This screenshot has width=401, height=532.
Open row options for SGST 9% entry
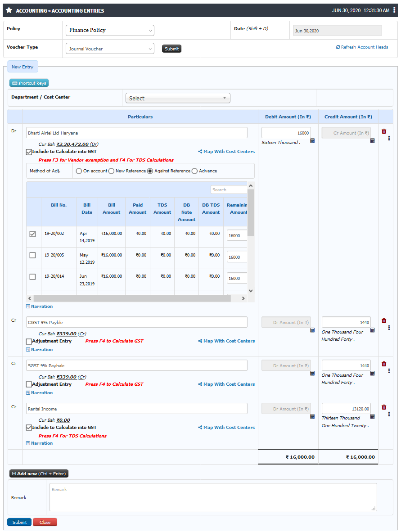[x=389, y=371]
